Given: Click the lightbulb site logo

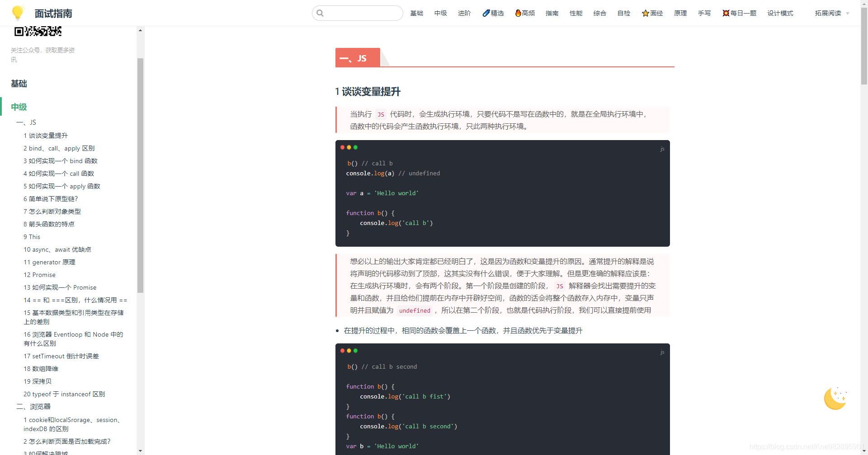Looking at the screenshot, I should point(18,13).
